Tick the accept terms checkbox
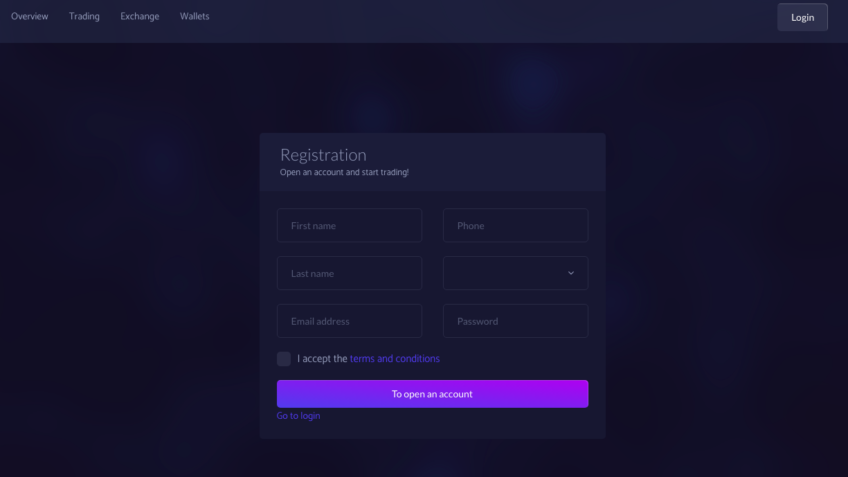This screenshot has width=848, height=477. tap(284, 359)
